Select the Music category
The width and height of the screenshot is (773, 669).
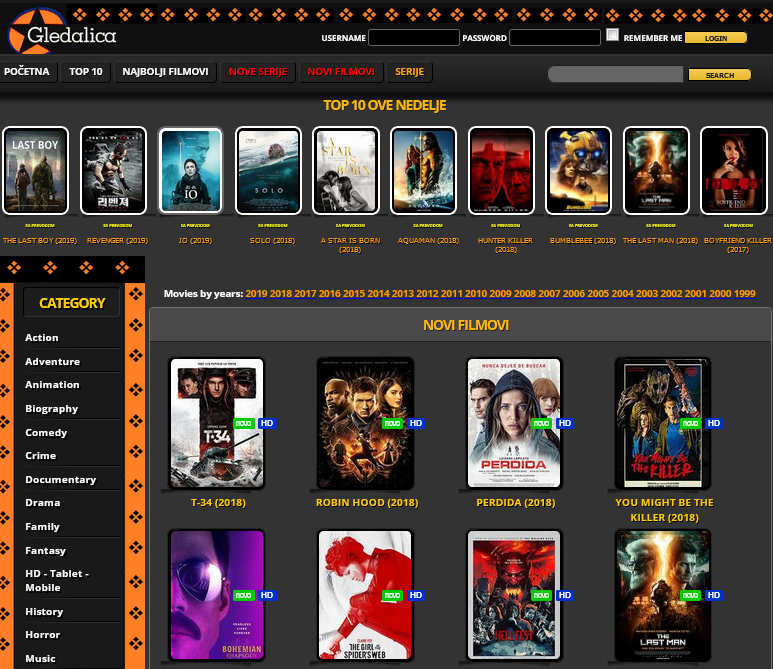point(40,658)
